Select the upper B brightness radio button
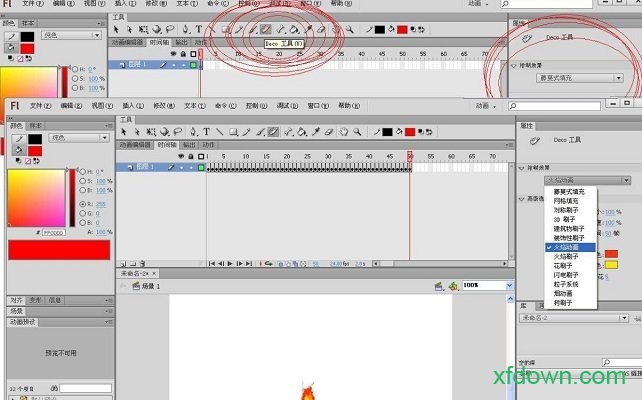642x400 pixels. coord(83,190)
